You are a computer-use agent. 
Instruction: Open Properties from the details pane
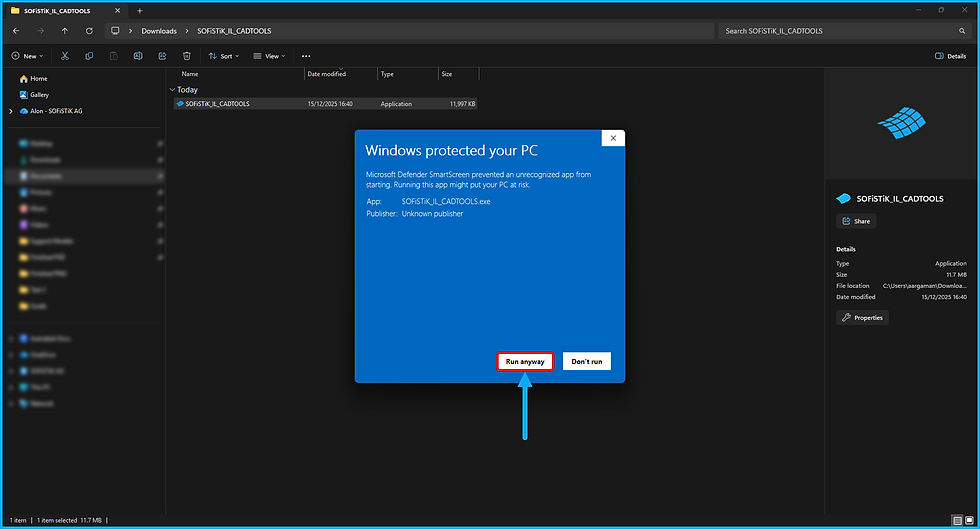click(862, 318)
